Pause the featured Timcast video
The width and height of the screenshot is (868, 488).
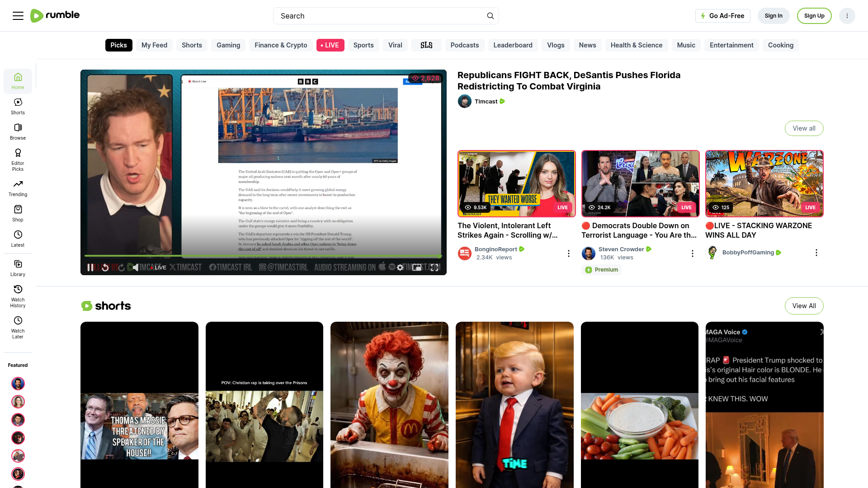[90, 267]
